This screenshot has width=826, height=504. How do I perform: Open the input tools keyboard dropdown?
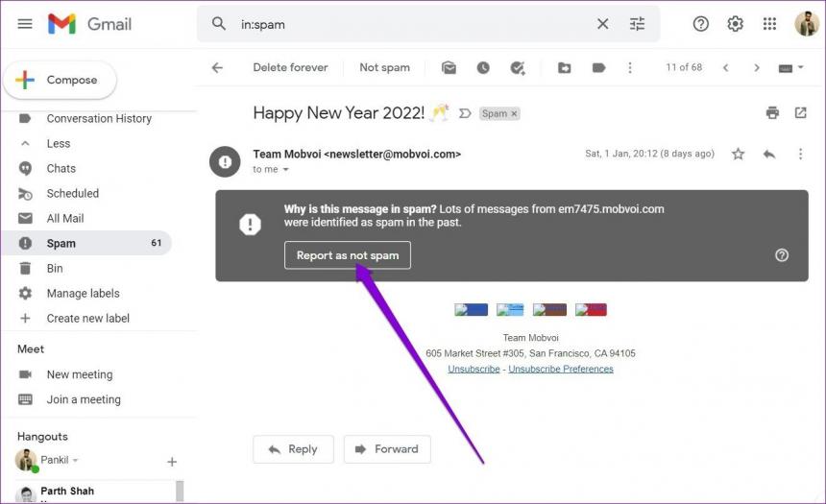790,68
